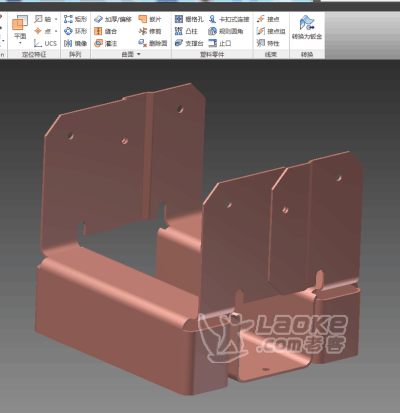Viewport: 400px width, 413px height.
Task: Activate the 镜像 mirror tool
Action: 75,43
